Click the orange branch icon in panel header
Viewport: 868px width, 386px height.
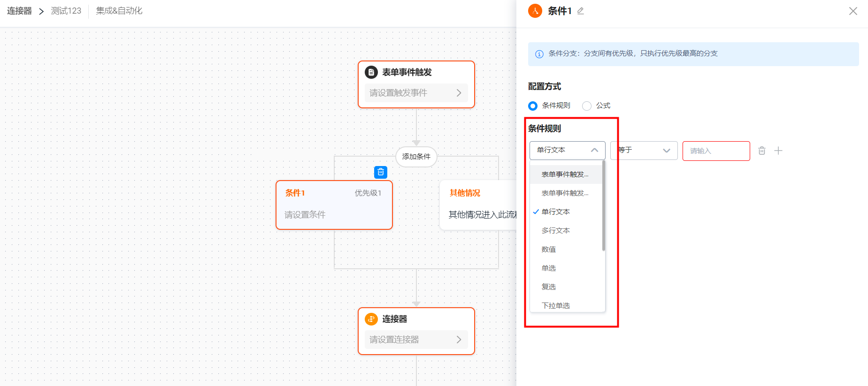click(x=535, y=11)
